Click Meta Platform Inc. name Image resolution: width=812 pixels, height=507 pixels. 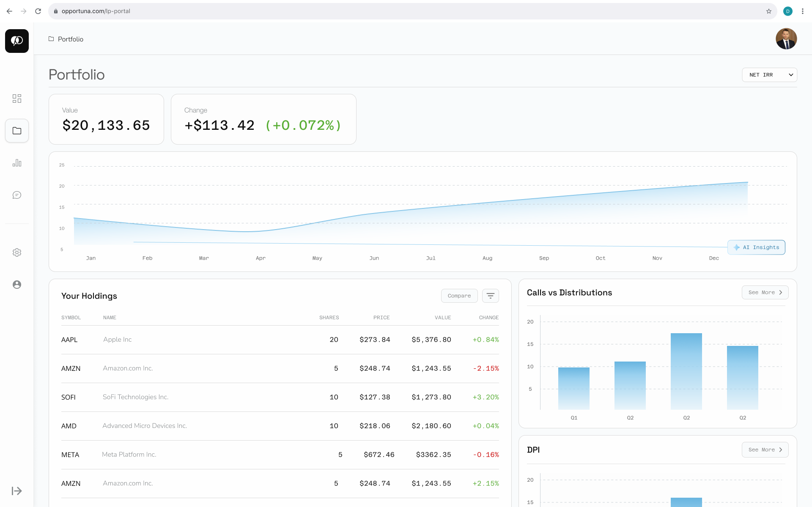[129, 455]
